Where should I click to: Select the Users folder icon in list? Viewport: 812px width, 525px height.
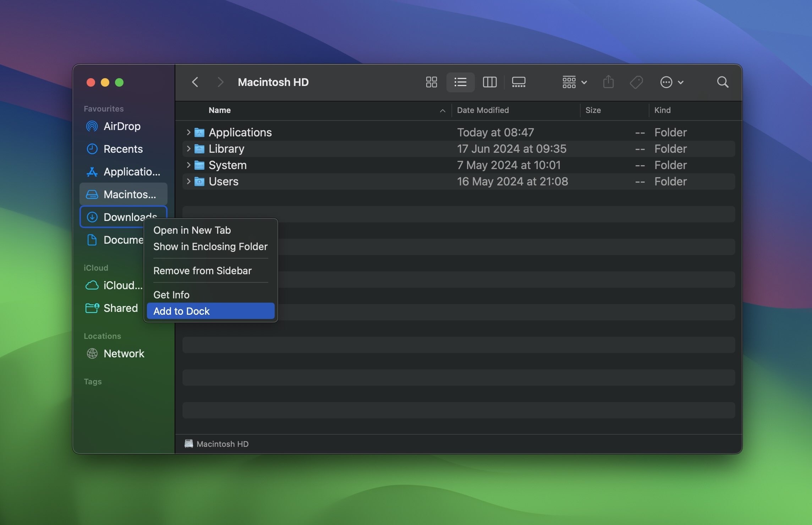pyautogui.click(x=199, y=182)
